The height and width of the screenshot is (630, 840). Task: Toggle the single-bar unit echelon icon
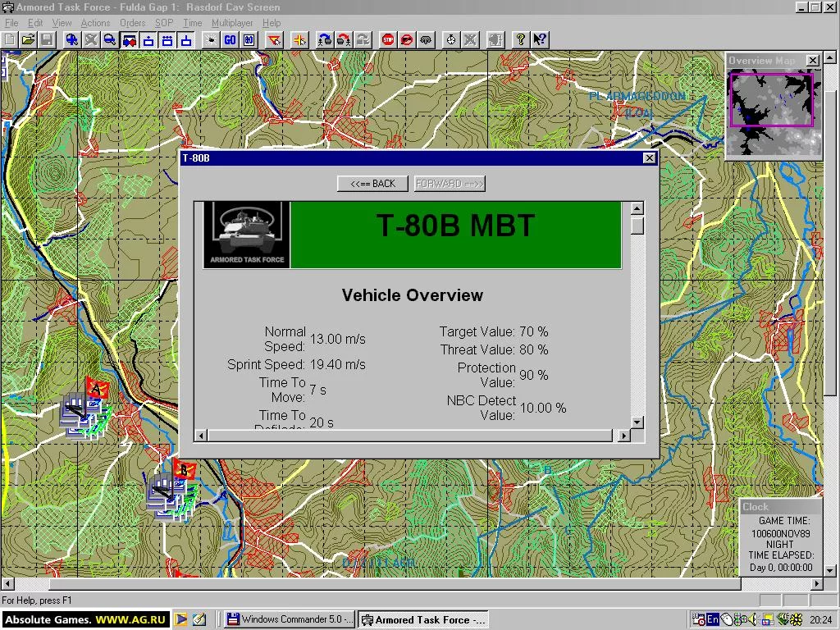[x=186, y=39]
